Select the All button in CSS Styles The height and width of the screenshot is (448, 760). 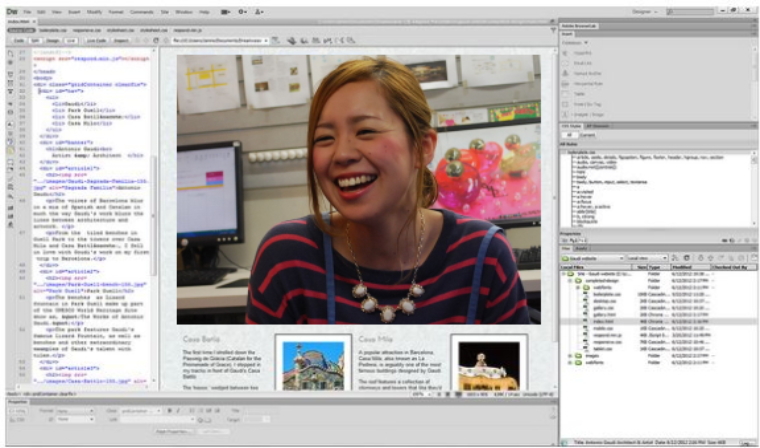point(570,135)
